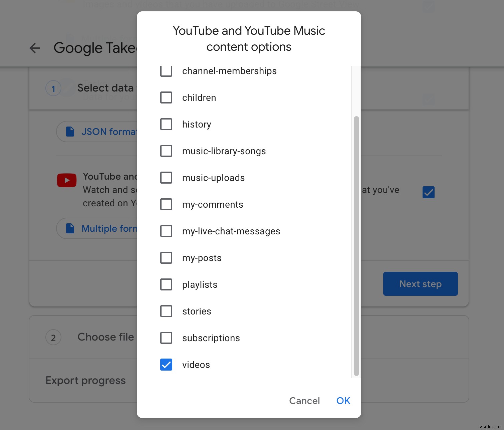Click the step 2 circle
504x430 pixels.
53,338
